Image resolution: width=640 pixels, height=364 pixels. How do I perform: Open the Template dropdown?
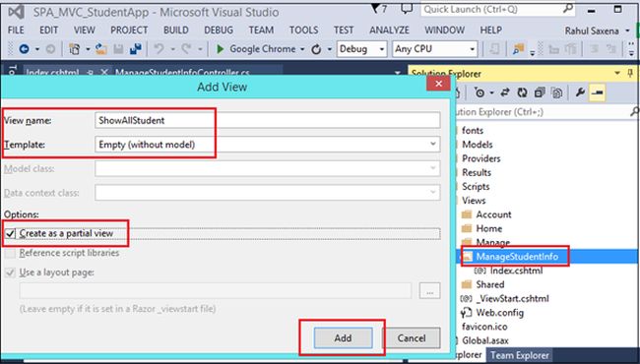432,144
